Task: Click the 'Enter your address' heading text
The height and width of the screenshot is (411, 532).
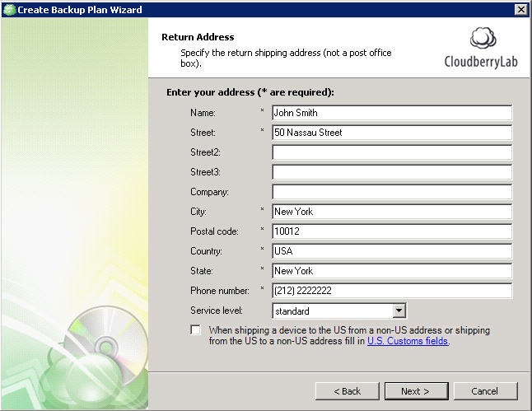Action: [x=250, y=92]
